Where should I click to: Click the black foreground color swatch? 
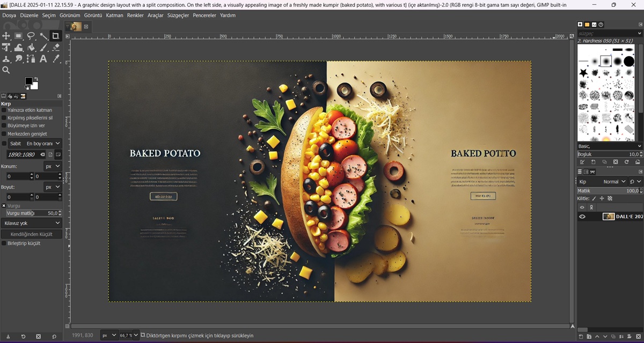pyautogui.click(x=28, y=81)
